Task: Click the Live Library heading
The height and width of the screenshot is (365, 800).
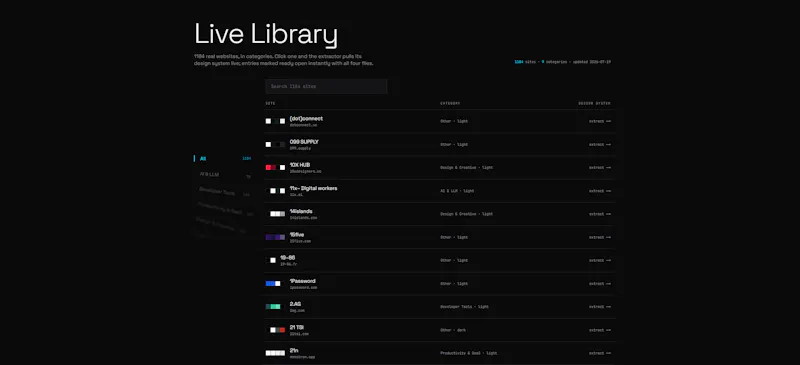Action: pos(266,34)
